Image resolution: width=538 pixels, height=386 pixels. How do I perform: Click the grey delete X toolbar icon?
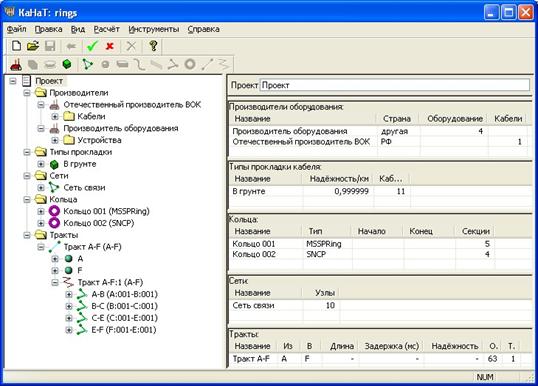(131, 46)
